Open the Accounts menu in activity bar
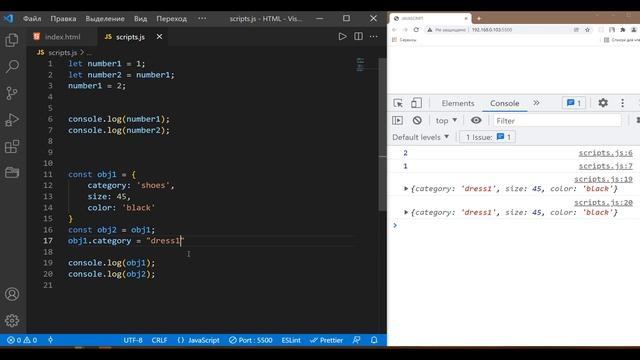This screenshot has width=640, height=360. pyautogui.click(x=12, y=294)
